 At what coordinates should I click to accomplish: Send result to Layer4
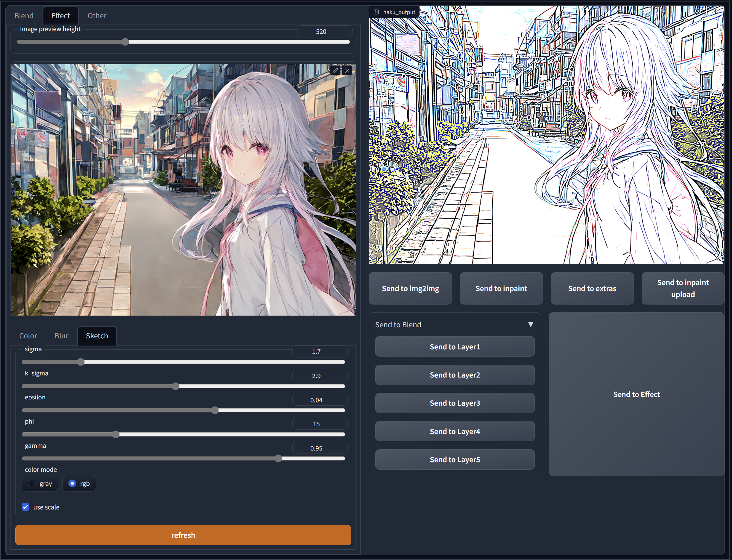(x=455, y=431)
